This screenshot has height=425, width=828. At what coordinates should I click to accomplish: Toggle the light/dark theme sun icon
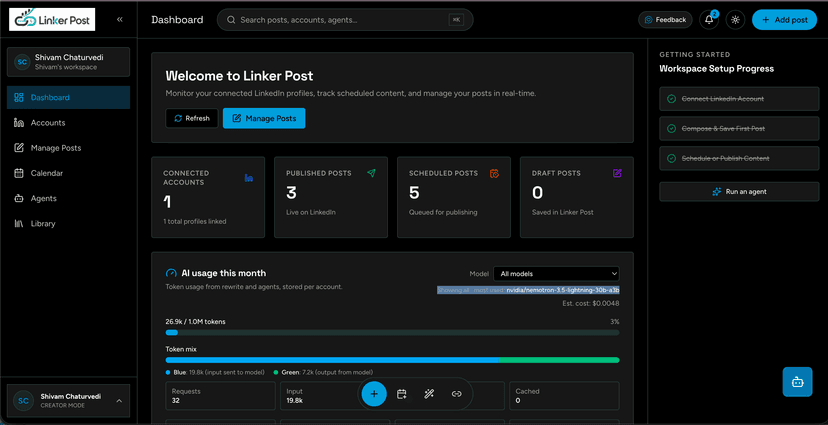pyautogui.click(x=735, y=20)
